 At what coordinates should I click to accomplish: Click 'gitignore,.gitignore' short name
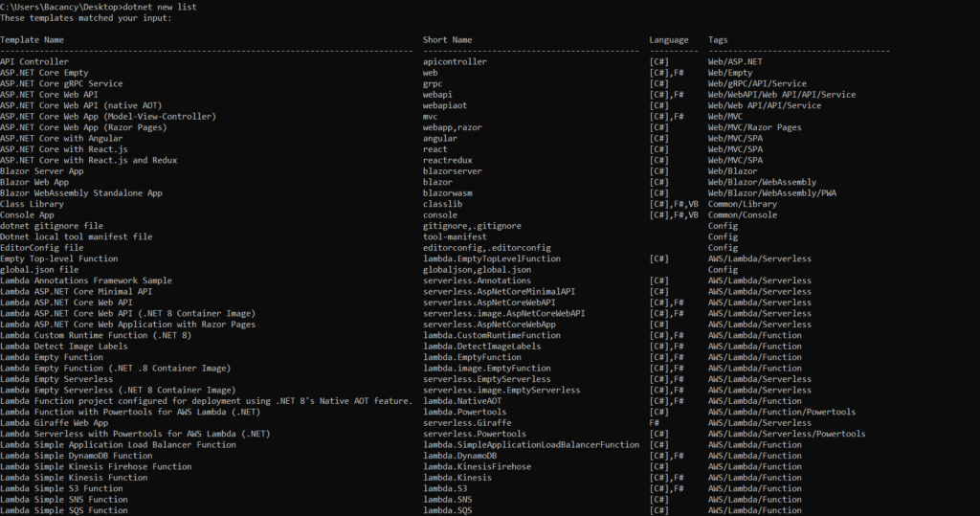[472, 226]
